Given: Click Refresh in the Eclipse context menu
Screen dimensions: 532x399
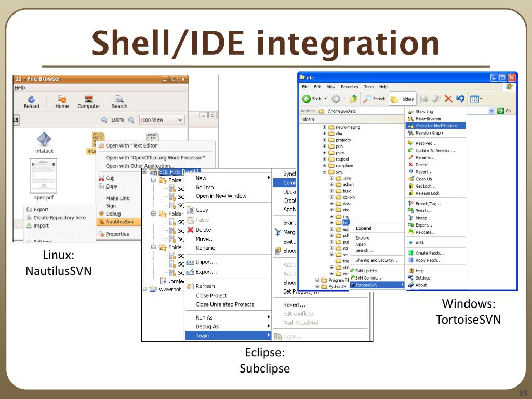Looking at the screenshot, I should [205, 286].
